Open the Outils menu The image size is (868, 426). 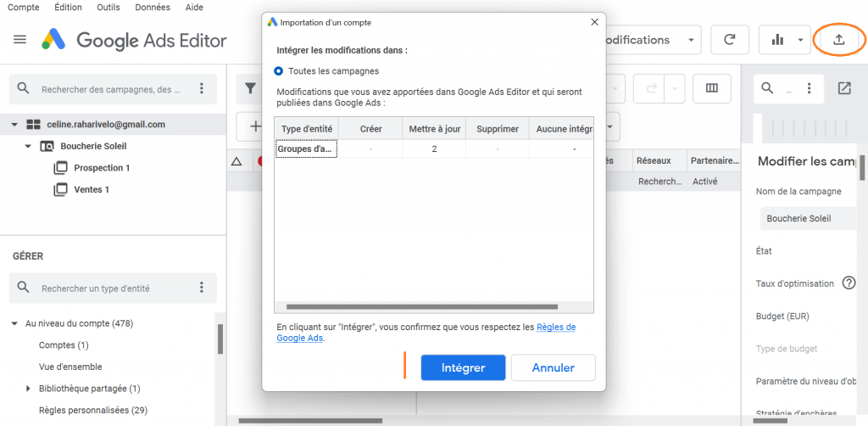109,7
